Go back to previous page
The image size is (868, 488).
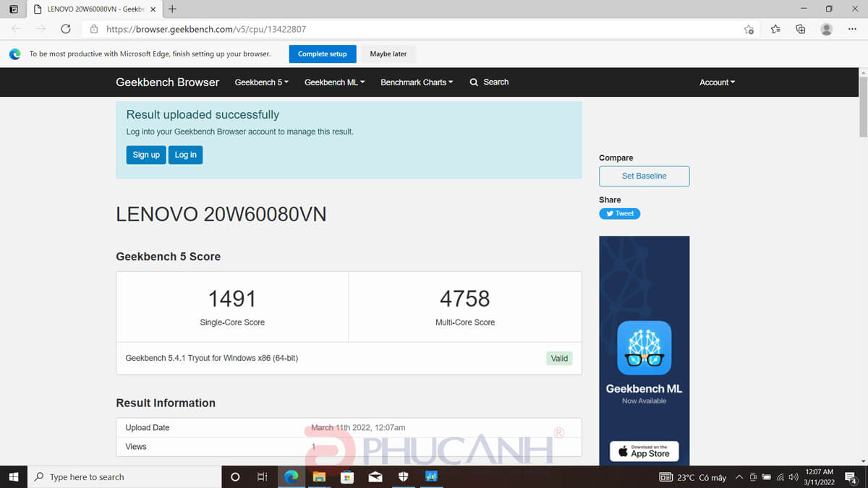coord(16,29)
